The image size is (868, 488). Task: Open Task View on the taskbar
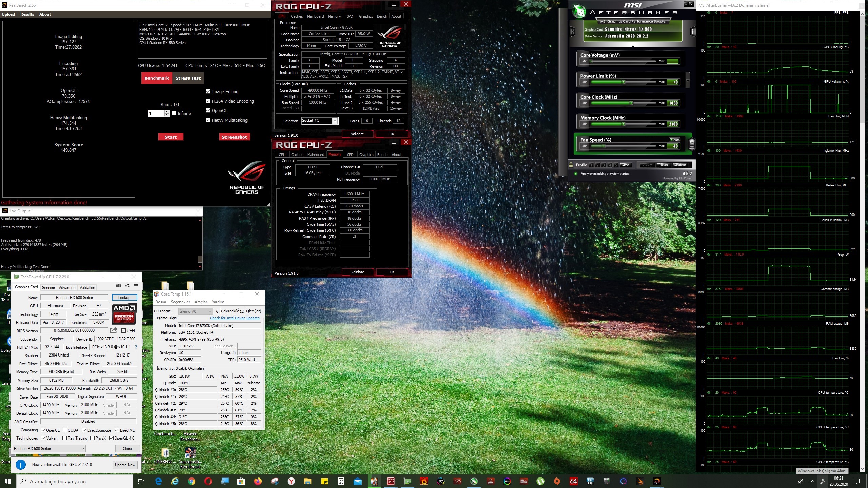click(x=141, y=481)
